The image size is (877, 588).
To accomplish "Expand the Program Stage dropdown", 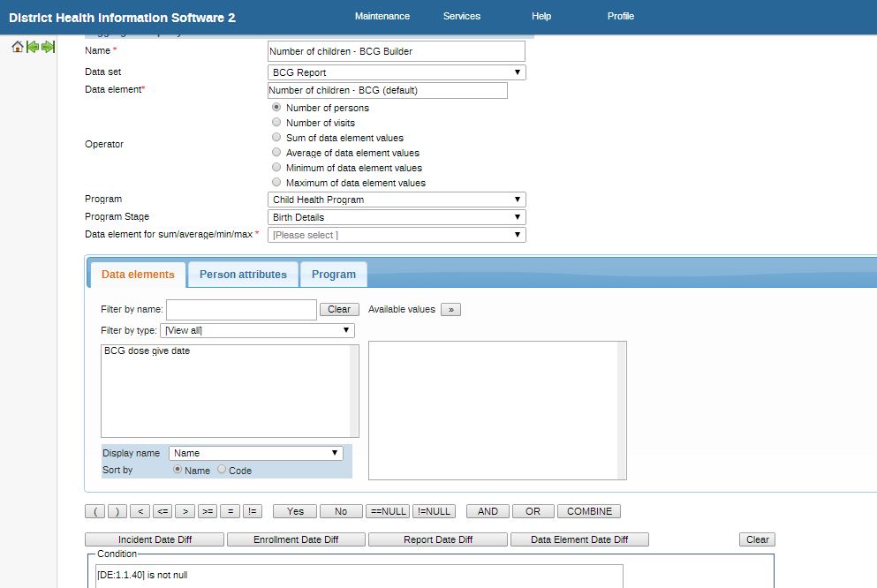I will point(397,217).
